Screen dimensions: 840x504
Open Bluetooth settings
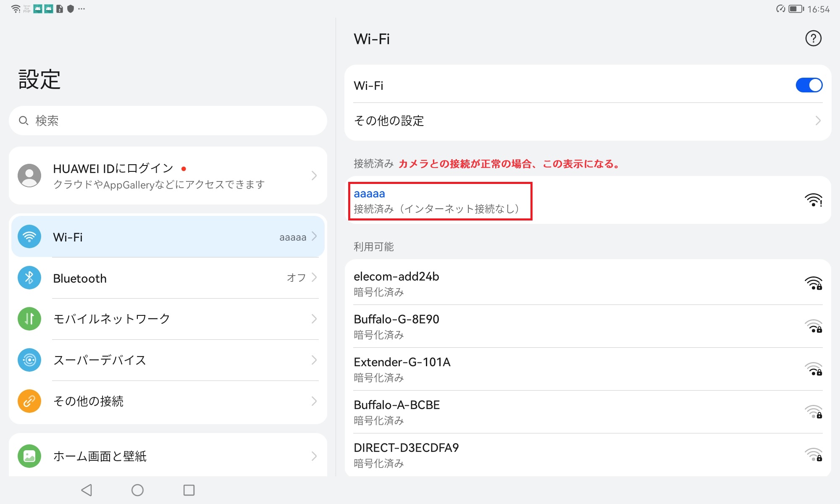click(168, 278)
